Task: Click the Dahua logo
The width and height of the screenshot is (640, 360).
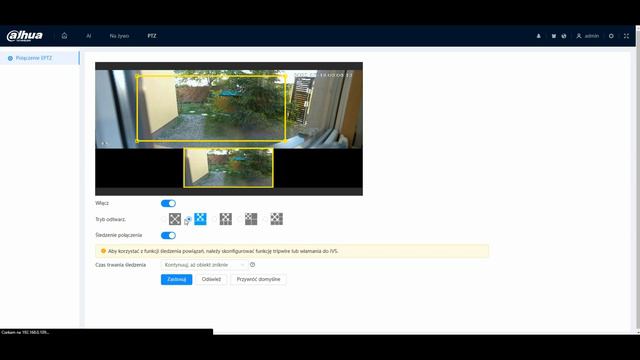Action: pyautogui.click(x=24, y=36)
